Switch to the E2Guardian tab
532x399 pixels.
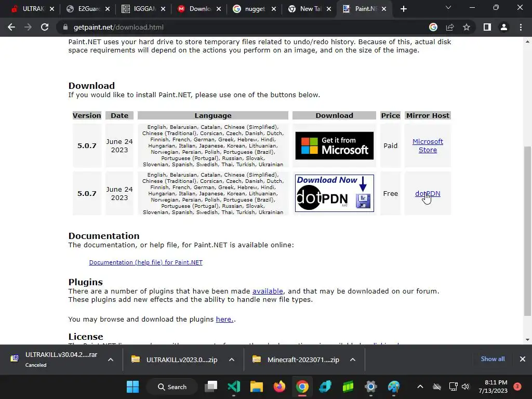84,9
